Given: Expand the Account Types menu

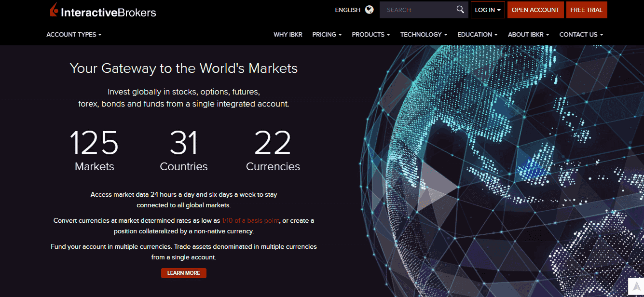Looking at the screenshot, I should pyautogui.click(x=74, y=35).
